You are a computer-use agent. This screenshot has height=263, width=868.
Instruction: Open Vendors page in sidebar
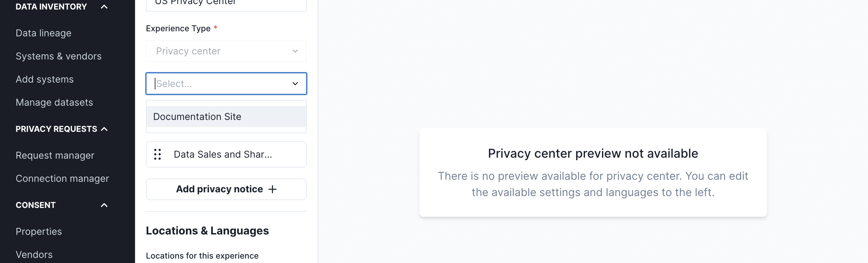(x=34, y=255)
